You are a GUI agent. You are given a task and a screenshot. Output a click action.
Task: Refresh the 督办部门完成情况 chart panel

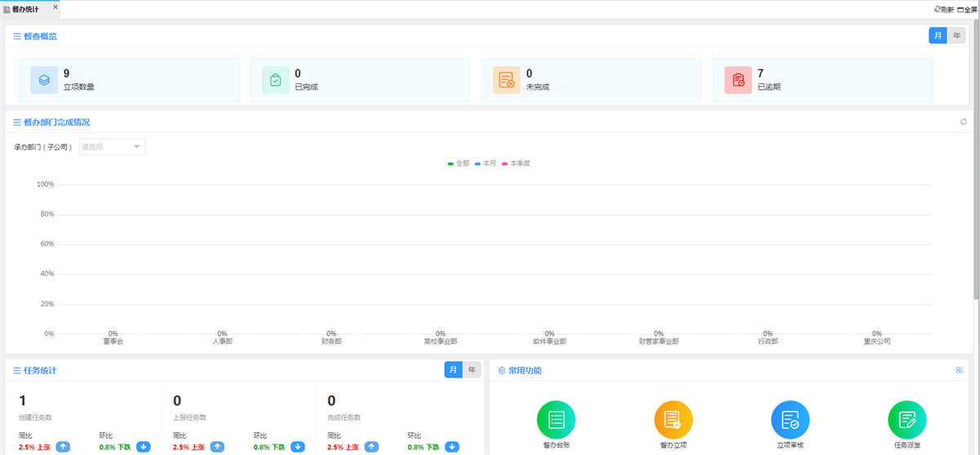point(963,123)
